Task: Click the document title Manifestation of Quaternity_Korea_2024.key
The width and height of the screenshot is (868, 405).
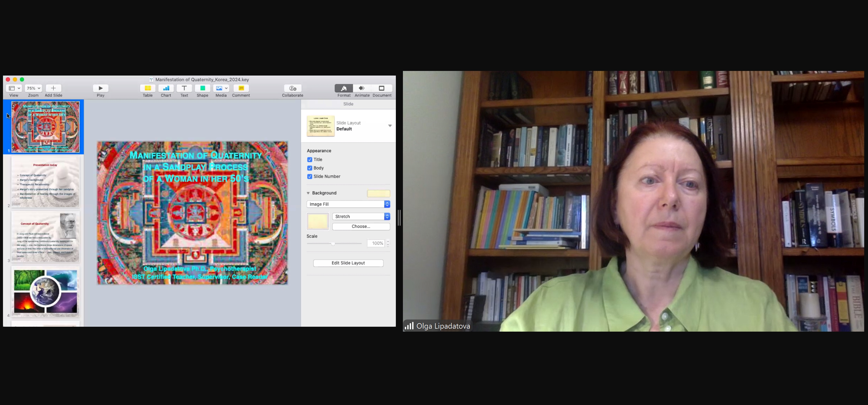Action: coord(202,80)
